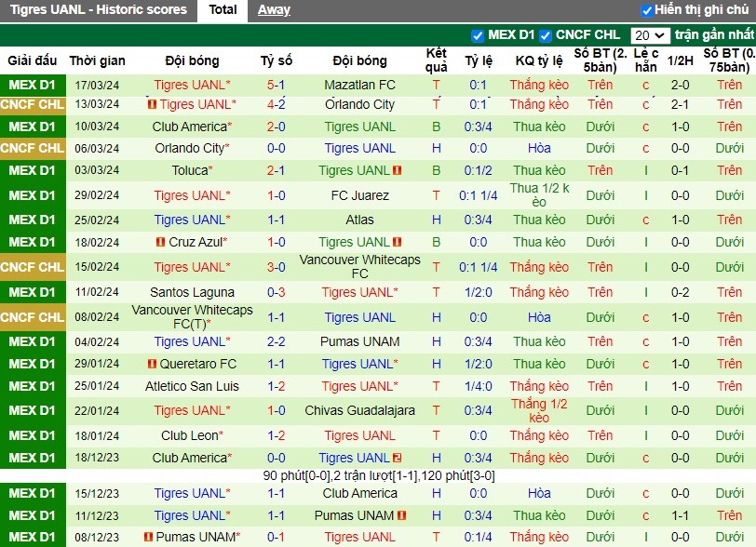Screen dimensions: 756x547
Task: Open Toluca team link
Action: [x=190, y=170]
